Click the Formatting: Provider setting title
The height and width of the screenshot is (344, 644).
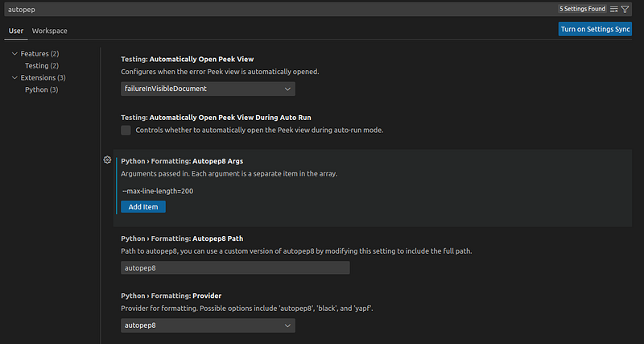coord(171,296)
